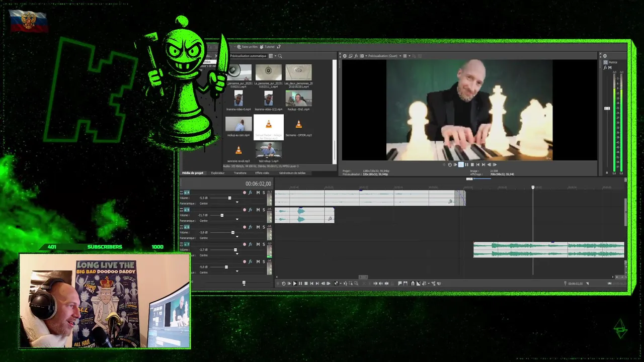Open video output FX in preview toolbar
Image resolution: width=644 pixels, height=362 pixels.
(356, 56)
